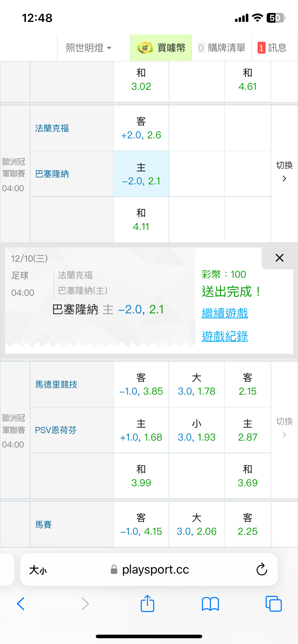
Task: Tap the 買噱幣 coin icon
Action: [145, 47]
